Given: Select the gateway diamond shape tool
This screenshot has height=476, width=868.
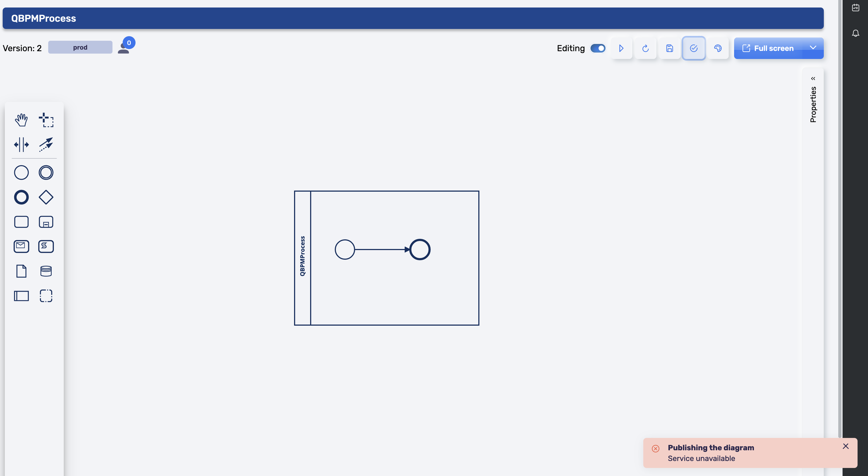Looking at the screenshot, I should (46, 196).
